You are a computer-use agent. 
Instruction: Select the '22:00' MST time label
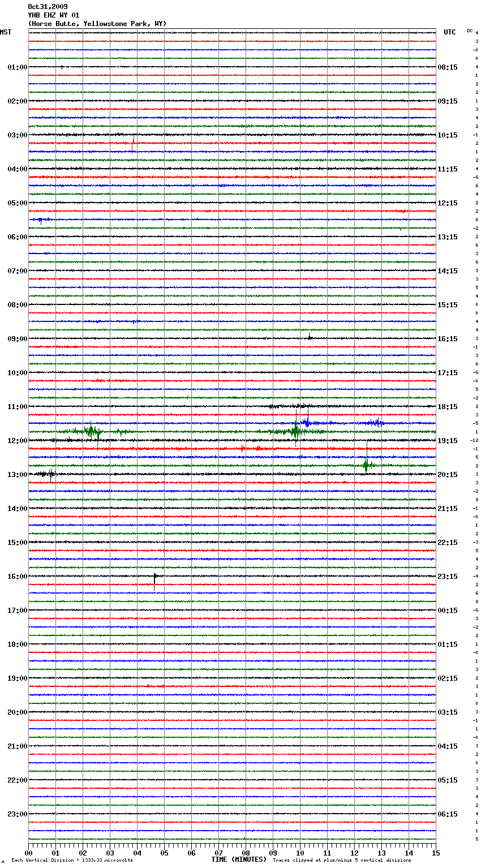[18, 780]
